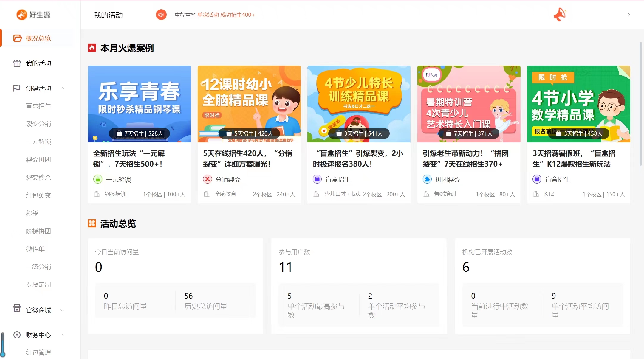
Task: Open case titled 3天招满暑假班
Action: (x=574, y=158)
